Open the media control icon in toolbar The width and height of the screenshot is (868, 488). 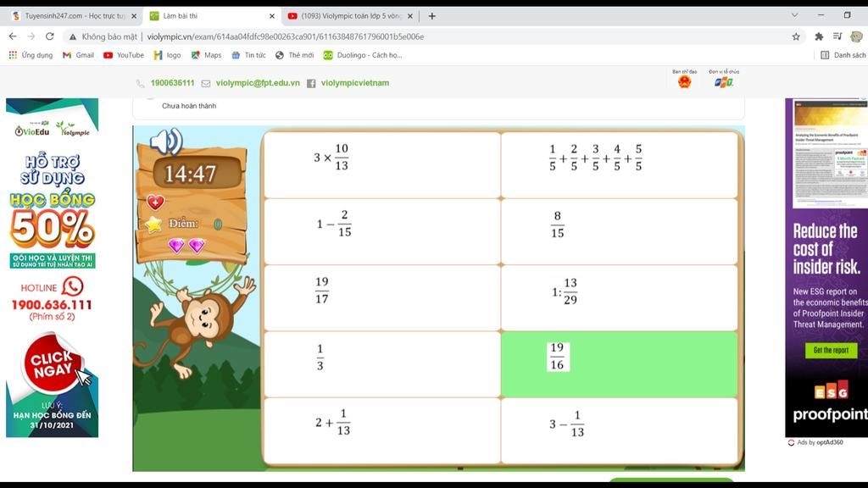(x=837, y=36)
